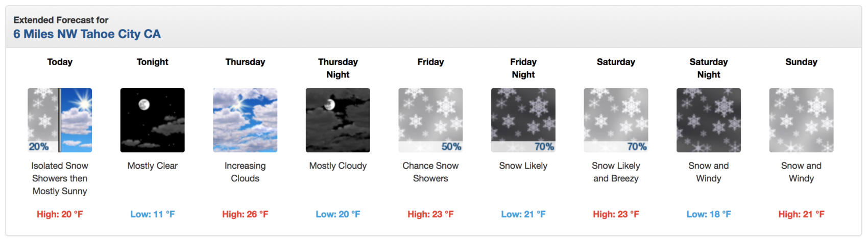Open Thursday's increasing clouds icon
The width and height of the screenshot is (868, 239).
(245, 120)
